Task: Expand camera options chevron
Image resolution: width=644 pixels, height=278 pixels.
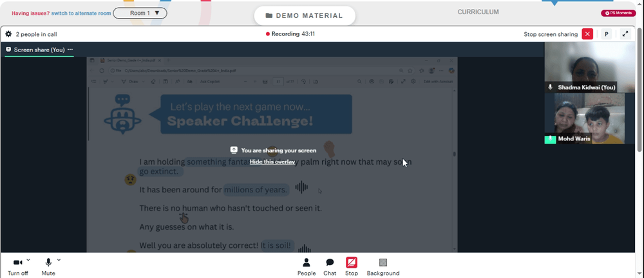Action: pyautogui.click(x=28, y=259)
